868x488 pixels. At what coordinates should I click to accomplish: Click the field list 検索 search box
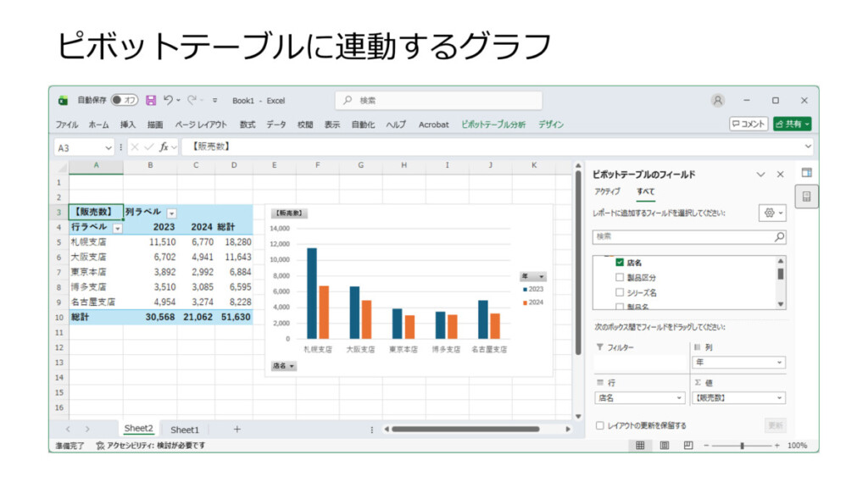(682, 237)
